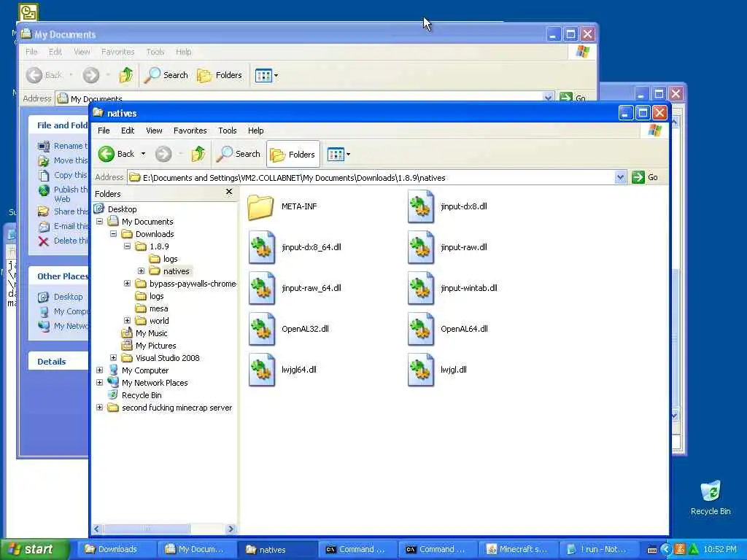Click the clock in system tray
Viewport: 747px width, 560px height.
coord(720,549)
